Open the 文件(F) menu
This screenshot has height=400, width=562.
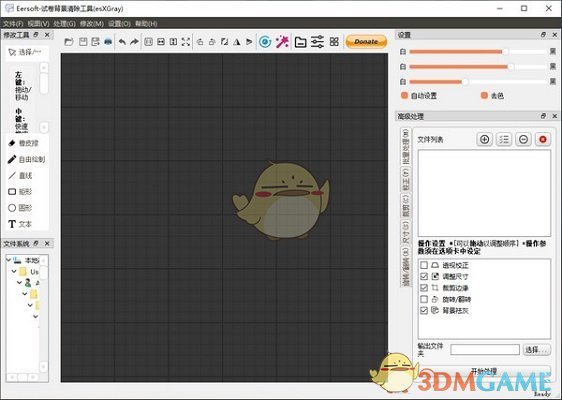pyautogui.click(x=13, y=24)
